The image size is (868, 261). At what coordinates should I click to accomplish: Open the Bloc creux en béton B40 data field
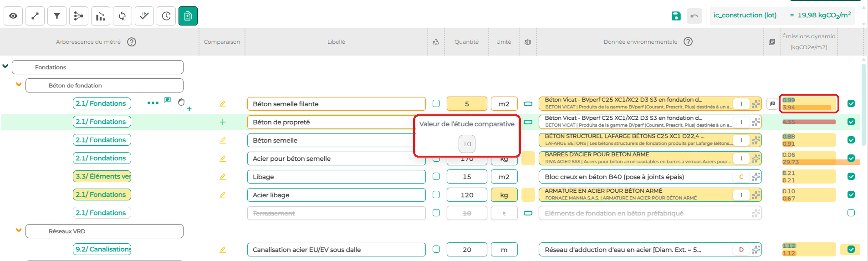[x=650, y=177]
